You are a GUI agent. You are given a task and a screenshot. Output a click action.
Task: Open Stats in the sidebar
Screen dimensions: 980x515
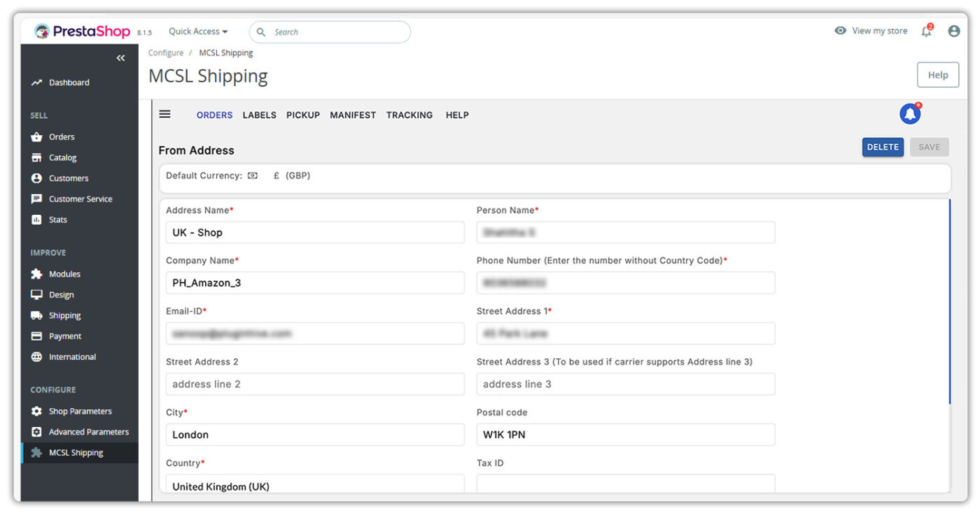click(58, 220)
